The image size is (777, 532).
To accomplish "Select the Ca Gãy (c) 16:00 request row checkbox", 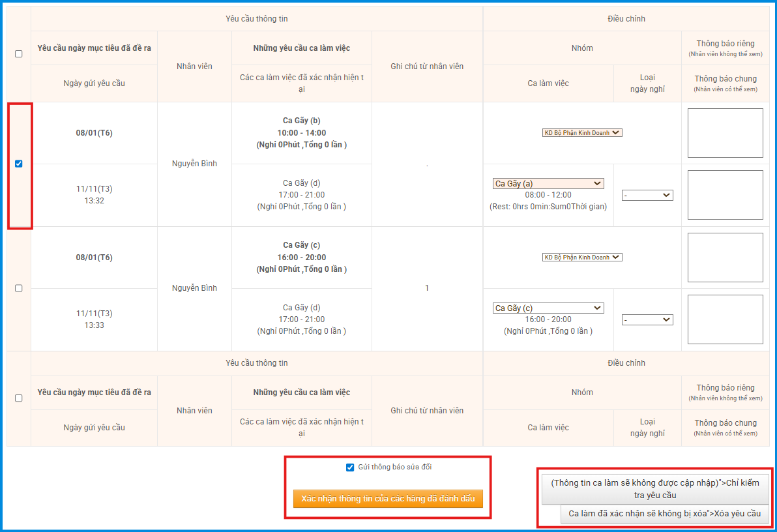I will (x=18, y=288).
